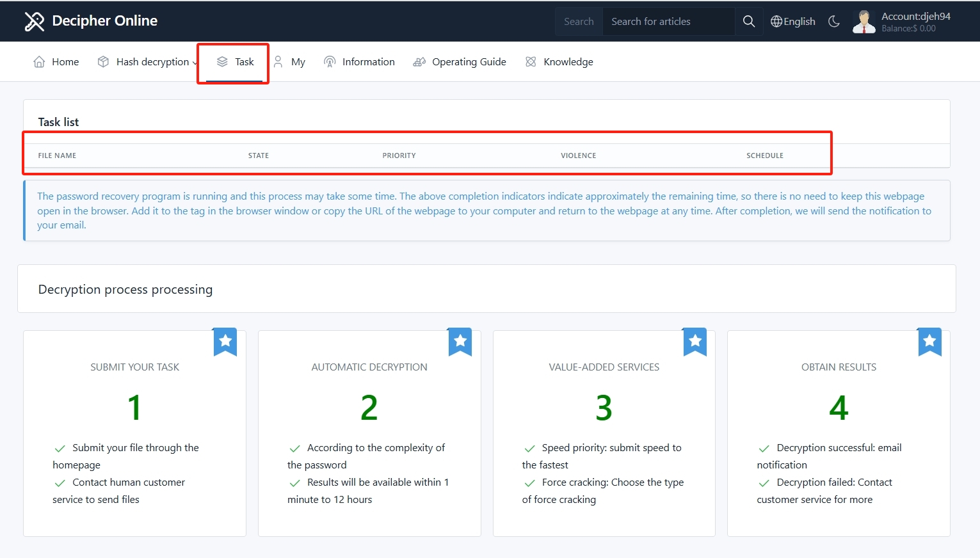Screen dimensions: 980x558
Task: Click the Home house icon
Action: 39,61
